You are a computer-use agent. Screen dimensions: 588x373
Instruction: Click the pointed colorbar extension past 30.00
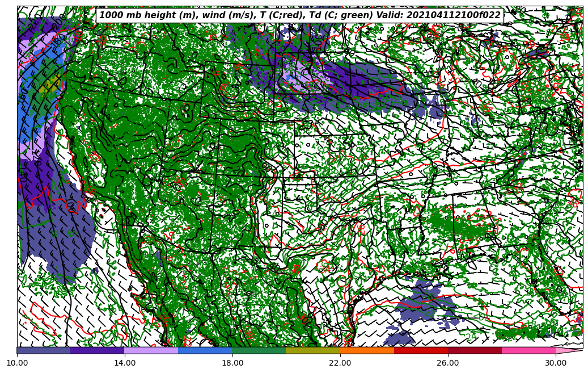pos(568,351)
